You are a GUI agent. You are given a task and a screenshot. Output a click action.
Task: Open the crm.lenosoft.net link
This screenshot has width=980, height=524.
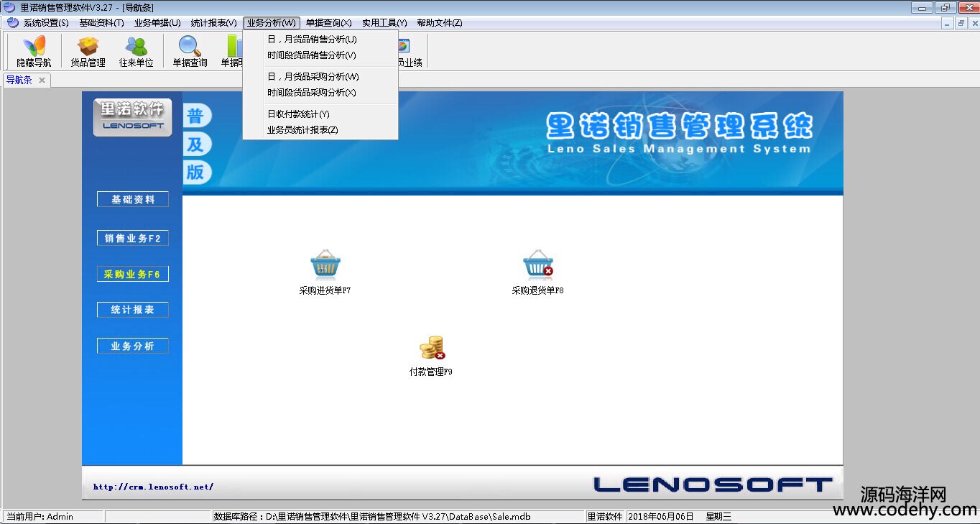154,487
